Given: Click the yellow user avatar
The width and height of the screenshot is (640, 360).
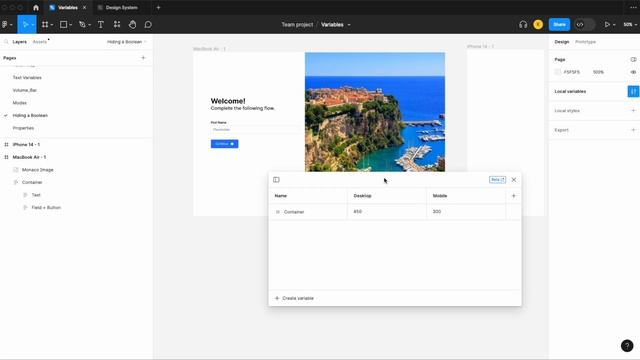Looking at the screenshot, I should pyautogui.click(x=538, y=24).
